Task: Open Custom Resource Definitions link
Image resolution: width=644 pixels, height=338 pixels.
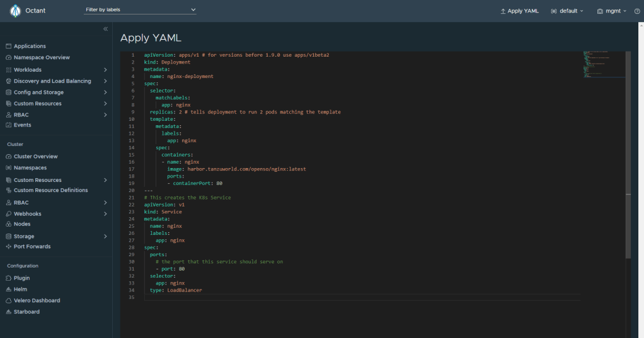Action: (50, 191)
